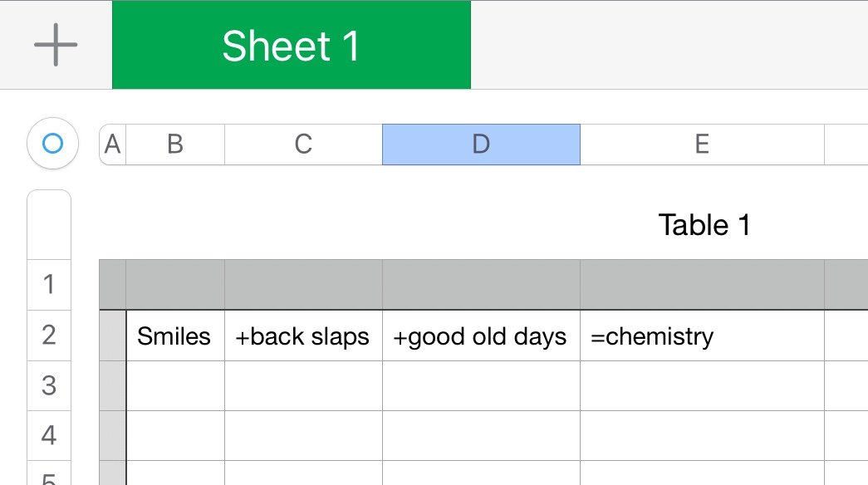
Task: Select the cell containing Smiles
Action: 174,336
